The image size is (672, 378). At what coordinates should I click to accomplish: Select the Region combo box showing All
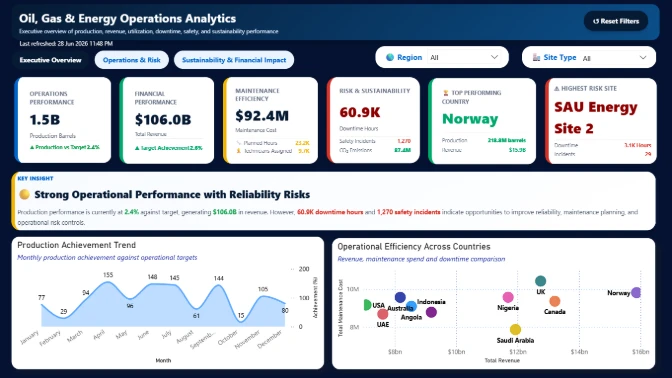coord(464,57)
